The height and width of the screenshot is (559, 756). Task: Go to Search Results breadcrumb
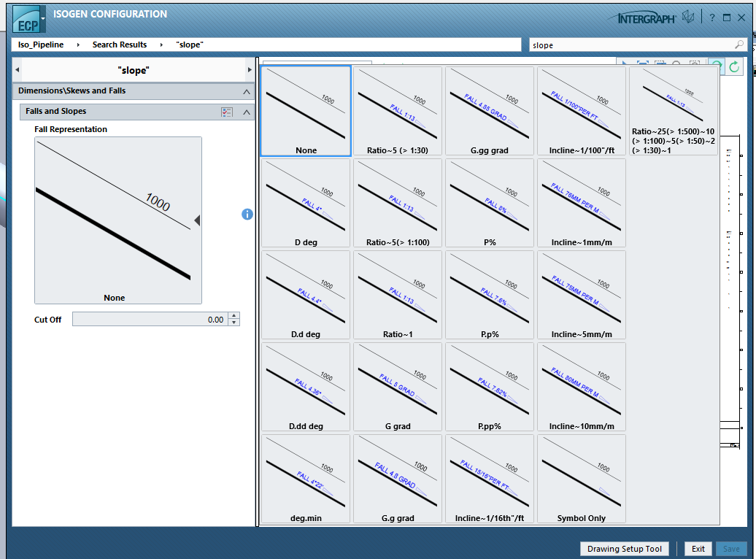click(x=120, y=45)
